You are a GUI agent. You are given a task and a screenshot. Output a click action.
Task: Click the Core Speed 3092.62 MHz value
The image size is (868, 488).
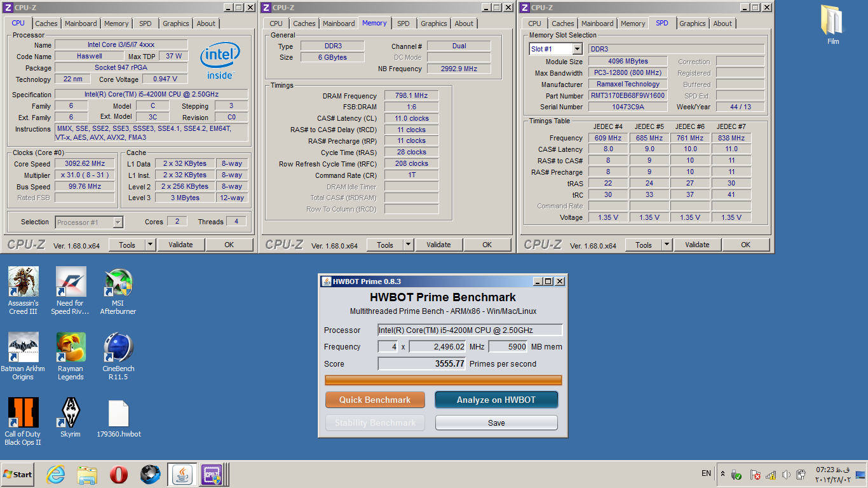point(85,163)
